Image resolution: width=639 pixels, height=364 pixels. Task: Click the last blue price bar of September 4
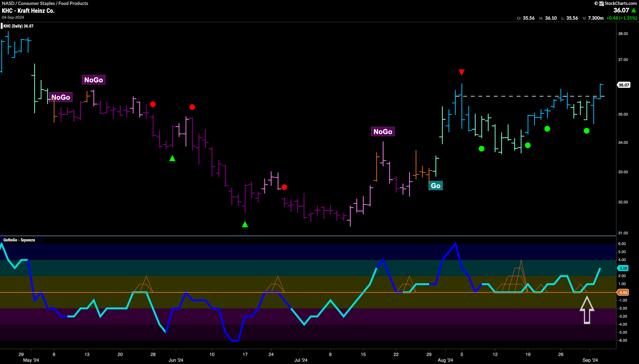pyautogui.click(x=600, y=91)
